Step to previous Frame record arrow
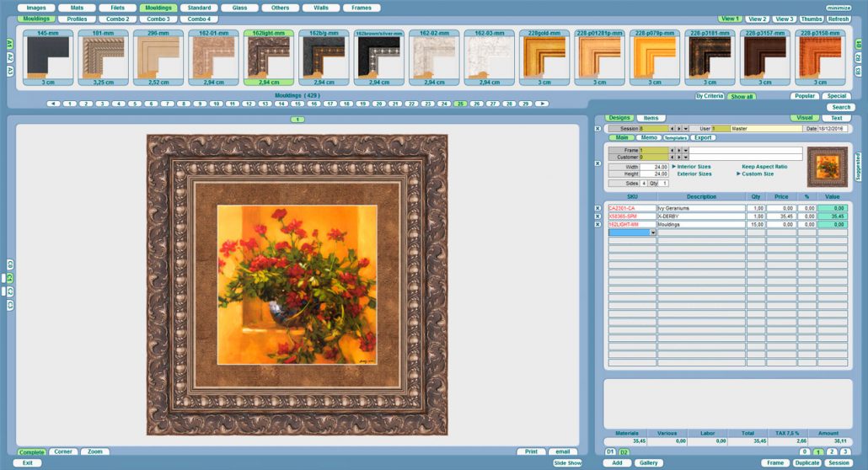The height and width of the screenshot is (470, 868). tap(672, 150)
